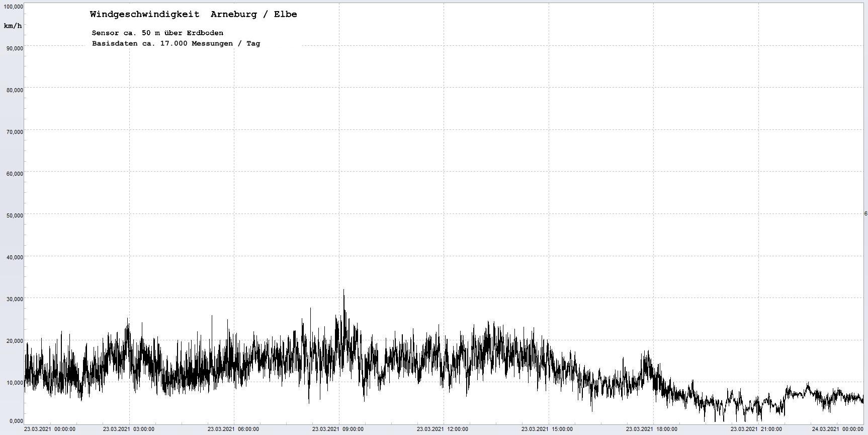Image resolution: width=868 pixels, height=435 pixels.
Task: Select the 'Sensor ca. 50 m über Erdboden' subtitle
Action: [157, 33]
